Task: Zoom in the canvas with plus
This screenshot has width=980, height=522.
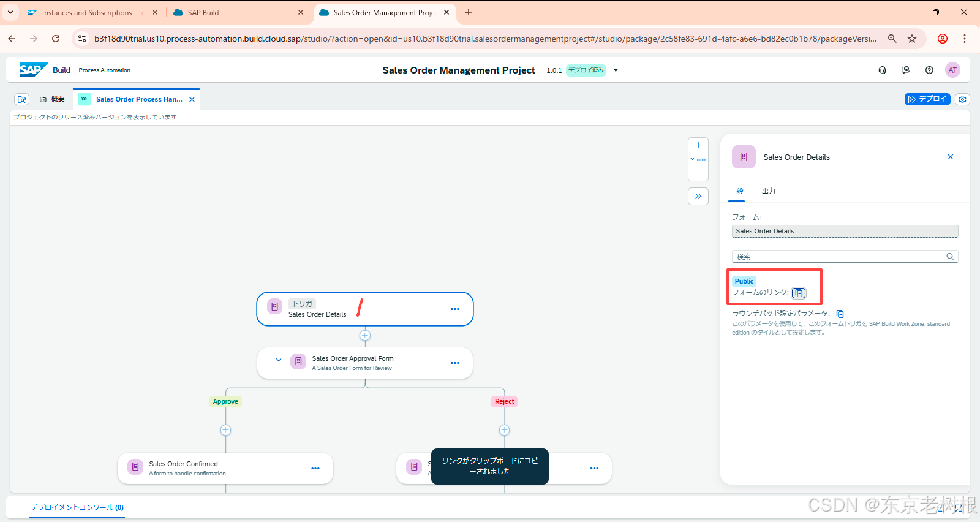Action: point(698,145)
